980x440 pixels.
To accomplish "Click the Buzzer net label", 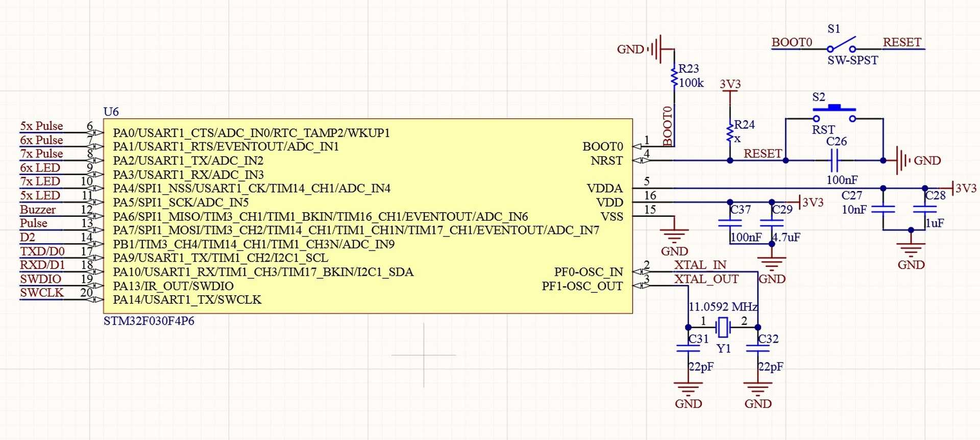I will click(38, 210).
